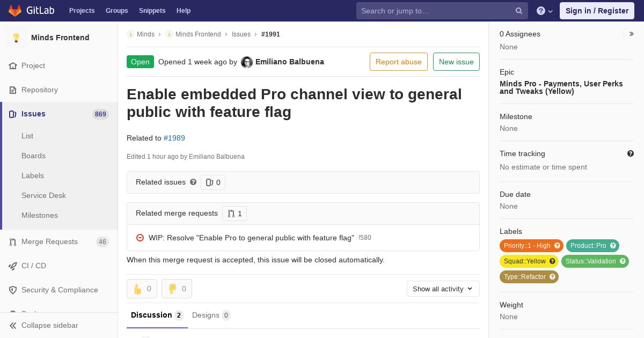Open Snippets in the top navigation
644x338 pixels.
152,11
